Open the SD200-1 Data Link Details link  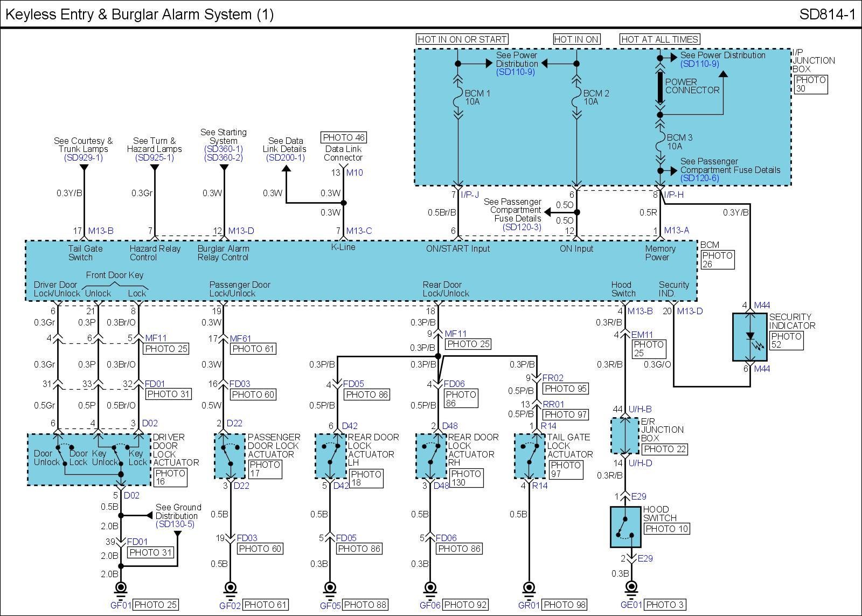[286, 158]
